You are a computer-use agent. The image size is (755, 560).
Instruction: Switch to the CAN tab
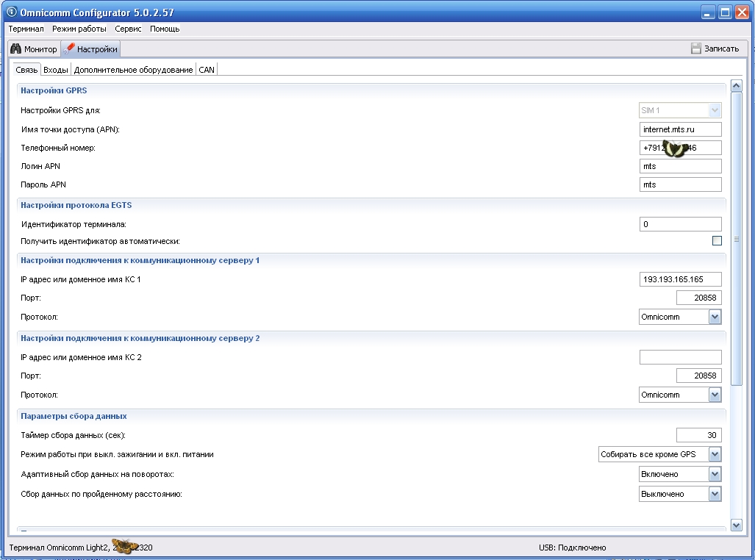pos(207,70)
